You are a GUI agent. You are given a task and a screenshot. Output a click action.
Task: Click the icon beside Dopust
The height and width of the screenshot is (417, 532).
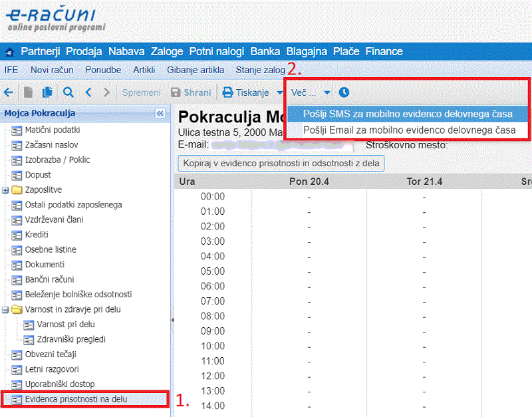tap(17, 175)
